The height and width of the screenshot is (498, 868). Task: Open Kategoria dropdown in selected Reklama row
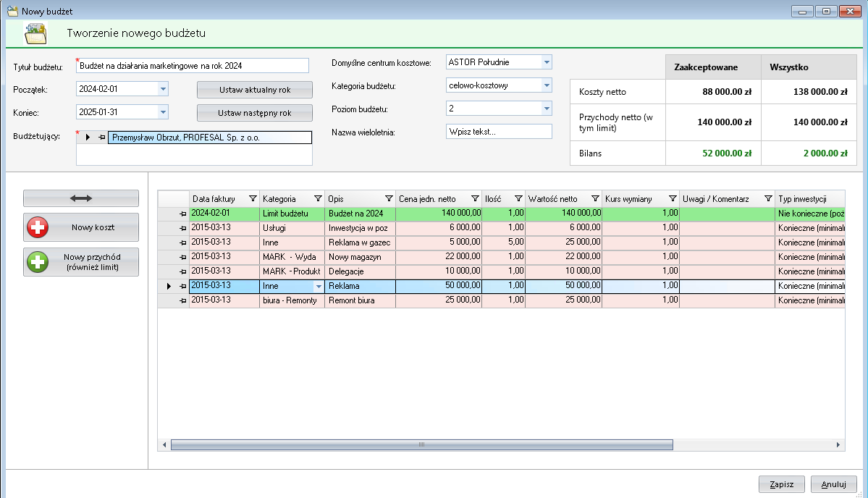(x=319, y=286)
